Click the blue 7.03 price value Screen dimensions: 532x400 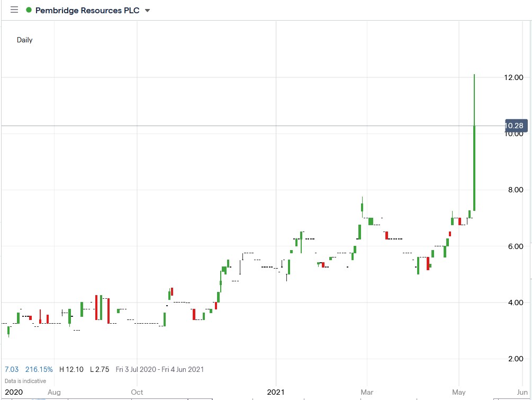coord(12,369)
